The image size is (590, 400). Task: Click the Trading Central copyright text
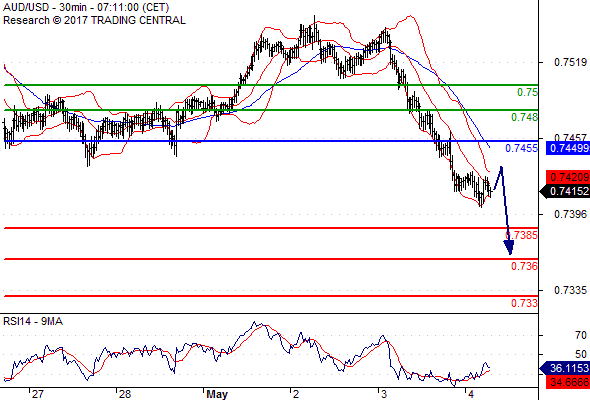click(94, 20)
